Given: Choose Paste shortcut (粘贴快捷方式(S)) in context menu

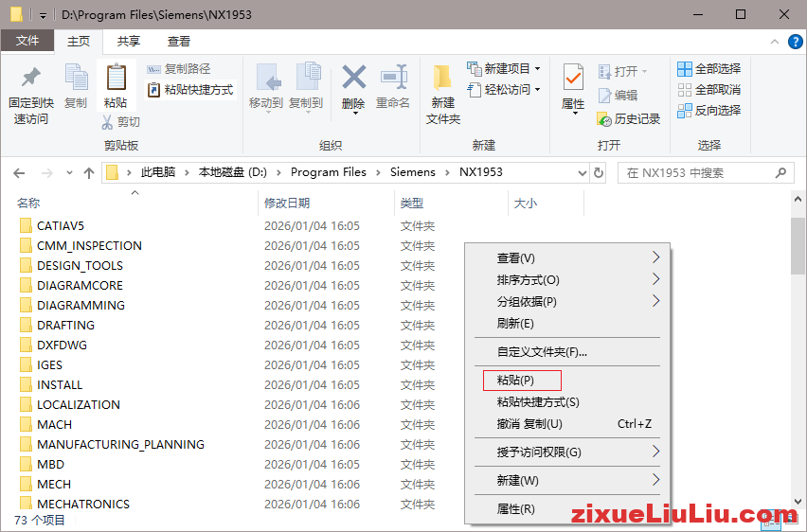Looking at the screenshot, I should (x=567, y=401).
